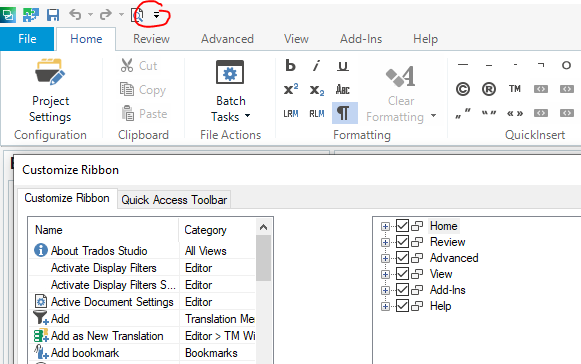Expand the Review tree node
This screenshot has width=581, height=364.
(385, 242)
